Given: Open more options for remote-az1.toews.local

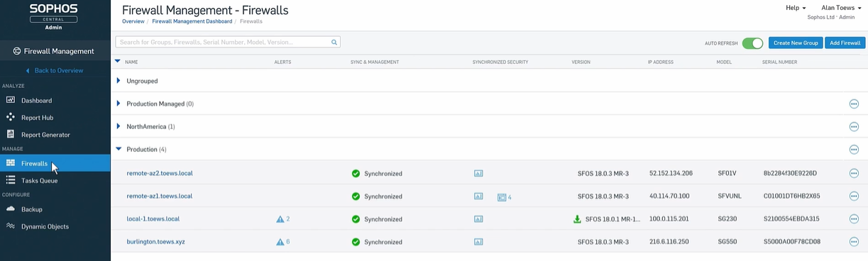Looking at the screenshot, I should [854, 196].
